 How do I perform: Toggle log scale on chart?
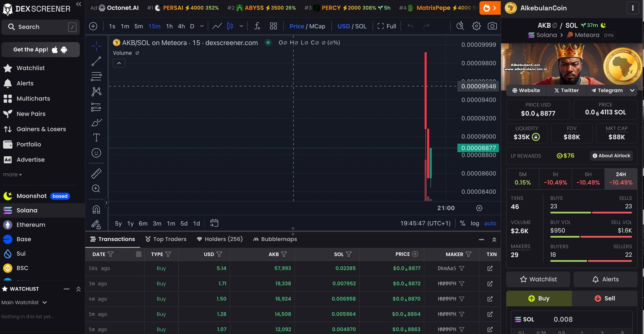pyautogui.click(x=475, y=223)
